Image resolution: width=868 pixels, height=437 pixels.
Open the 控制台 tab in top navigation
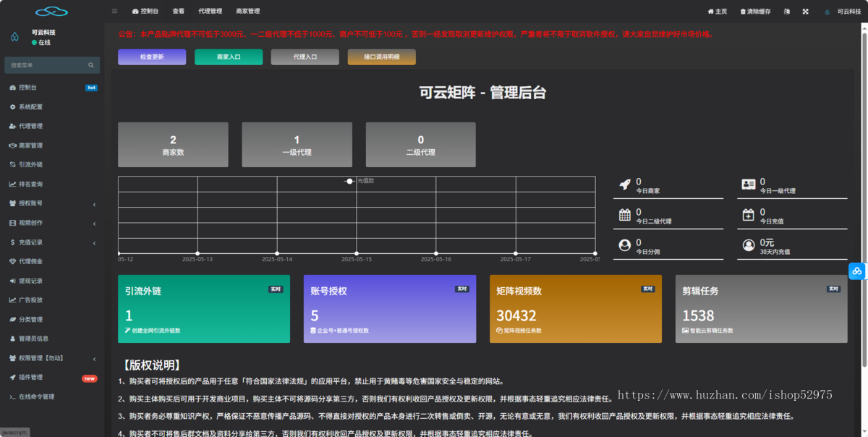145,12
